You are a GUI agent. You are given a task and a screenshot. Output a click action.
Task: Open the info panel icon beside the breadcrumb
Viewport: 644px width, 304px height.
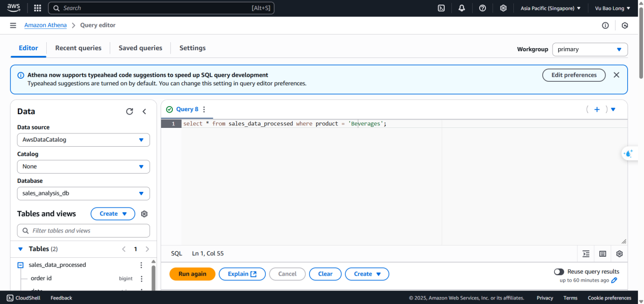tap(605, 25)
